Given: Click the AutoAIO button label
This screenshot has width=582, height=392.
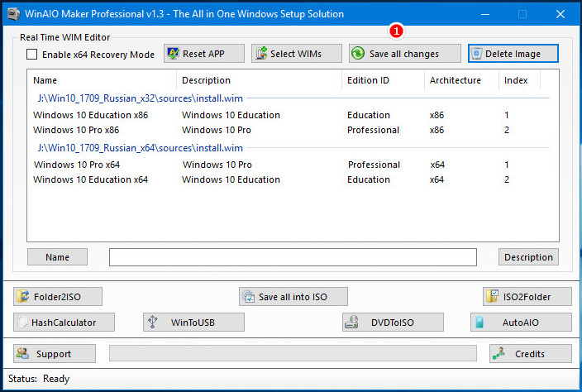Looking at the screenshot, I should tap(520, 323).
